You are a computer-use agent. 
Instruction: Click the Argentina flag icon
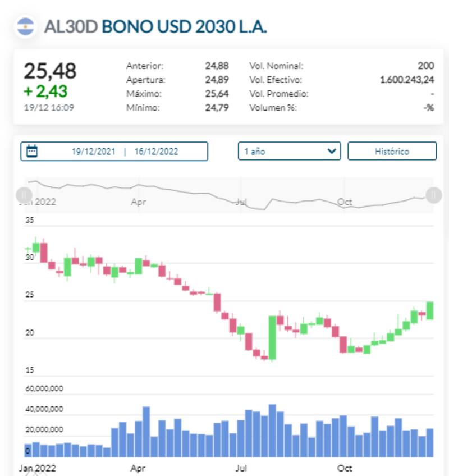(x=26, y=26)
